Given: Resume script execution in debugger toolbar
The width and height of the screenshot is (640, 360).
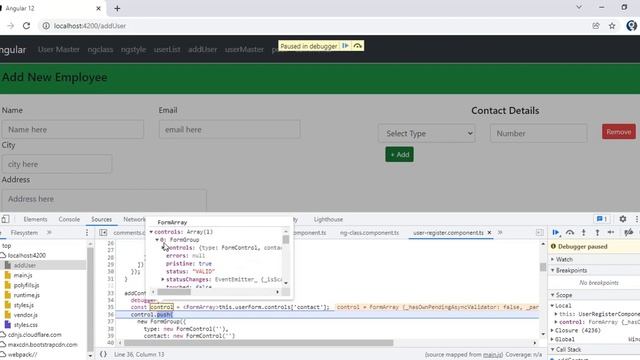Looking at the screenshot, I should pos(556,232).
